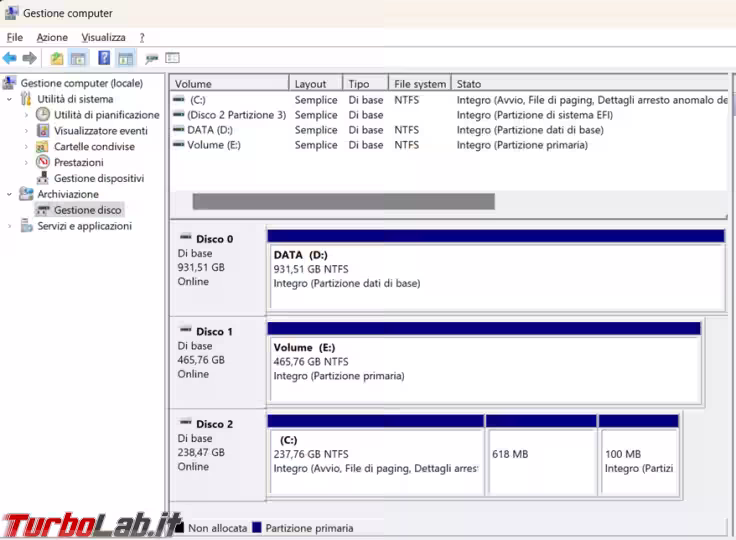
Task: Click the Disco 1 disk icon
Action: [x=185, y=330]
